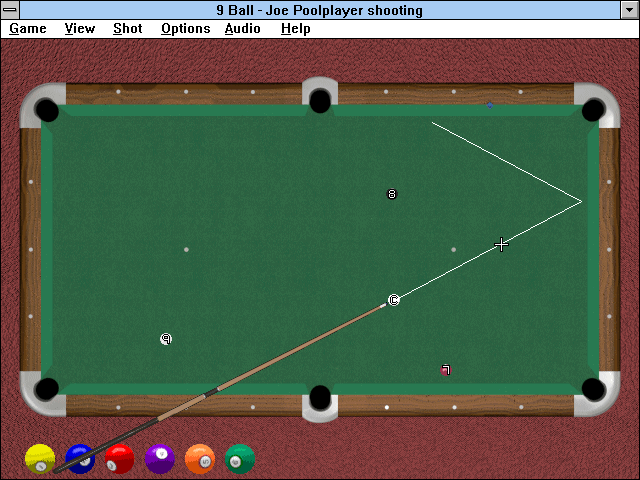Click the pocketed yellow 1 ball
The width and height of the screenshot is (640, 480).
pyautogui.click(x=40, y=459)
